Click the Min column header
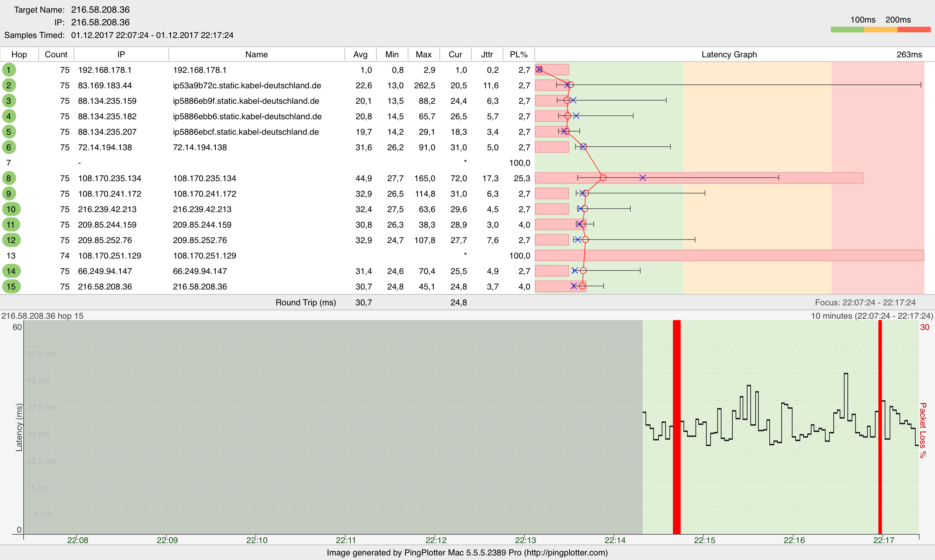935x560 pixels. pos(392,54)
